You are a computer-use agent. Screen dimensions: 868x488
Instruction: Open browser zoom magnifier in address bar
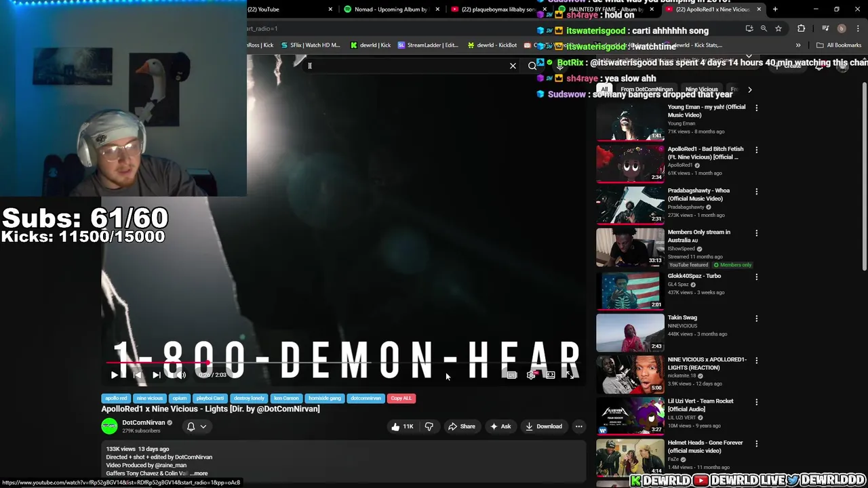coord(764,28)
